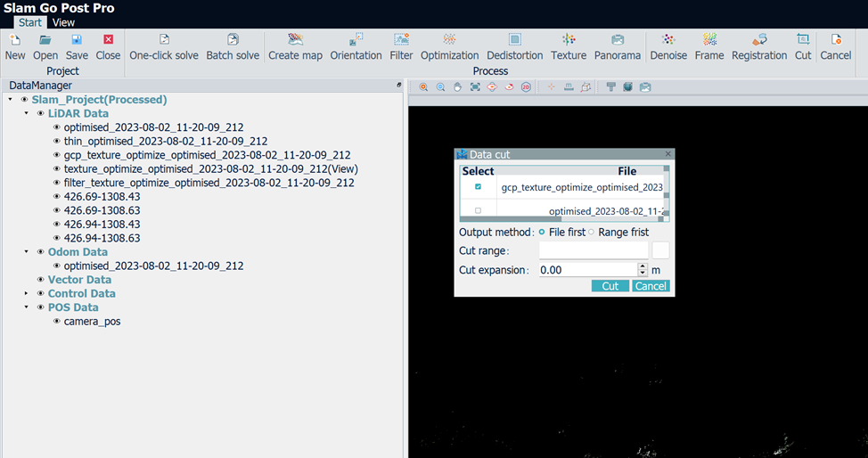Click the picture icon in viewer toolbar

point(645,87)
